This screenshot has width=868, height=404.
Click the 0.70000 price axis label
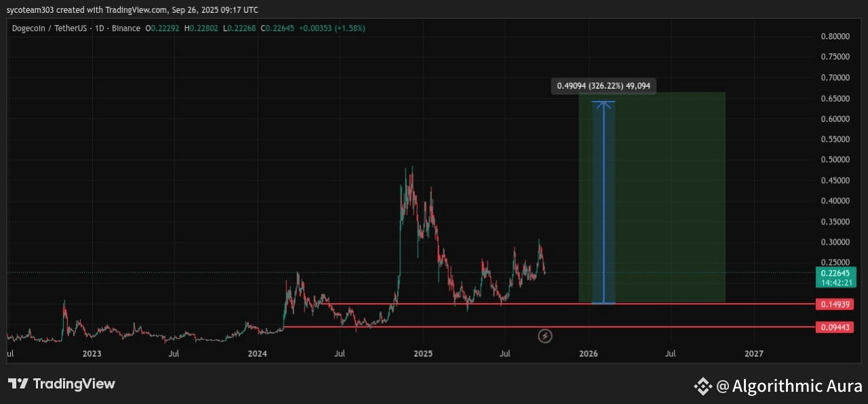click(835, 78)
